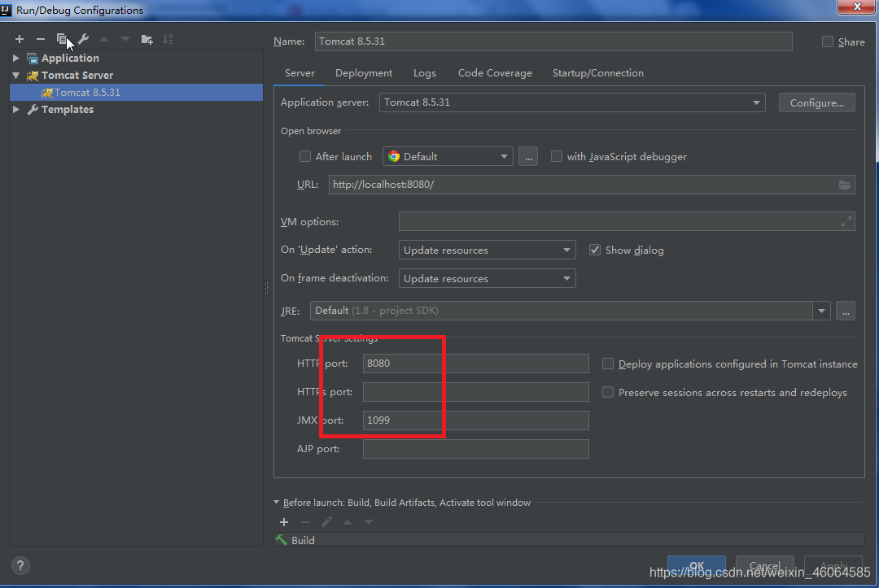This screenshot has width=879, height=588.
Task: Collapse the Before launch section
Action: point(277,503)
